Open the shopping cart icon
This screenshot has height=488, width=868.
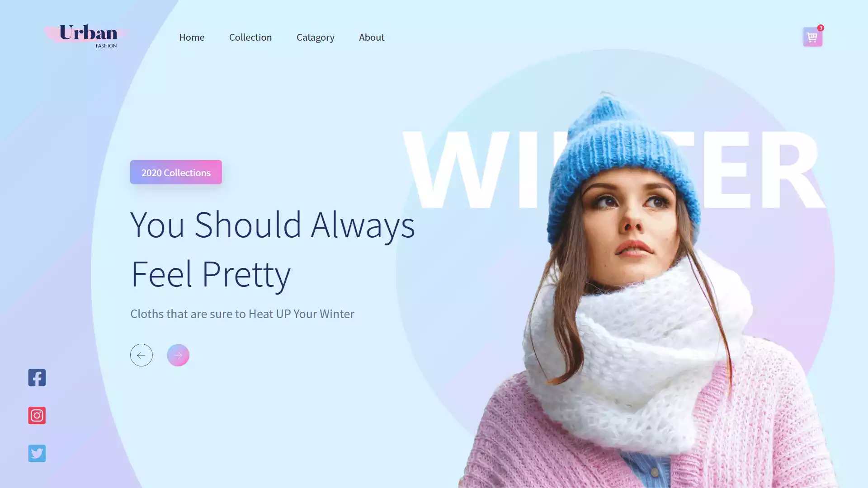(x=812, y=37)
